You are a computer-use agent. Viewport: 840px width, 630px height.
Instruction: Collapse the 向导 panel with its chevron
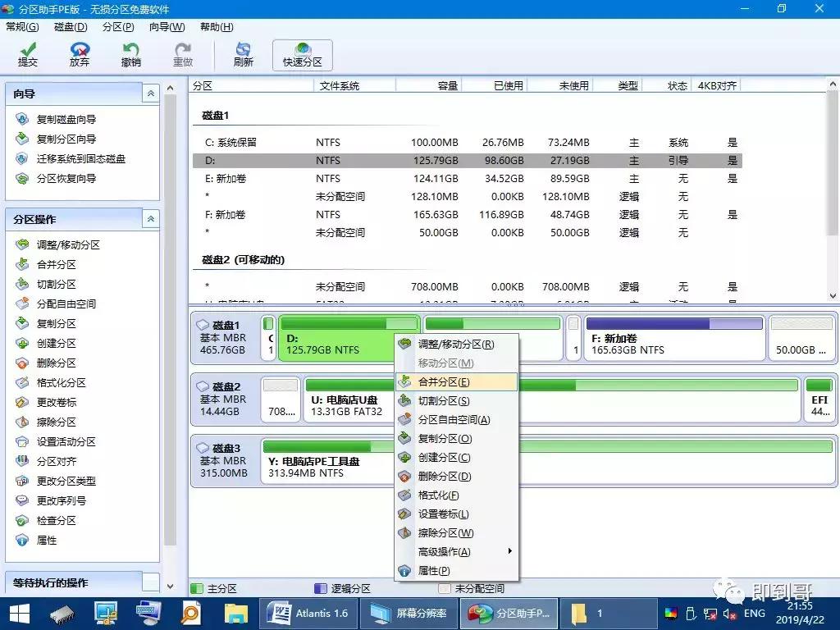pyautogui.click(x=150, y=93)
